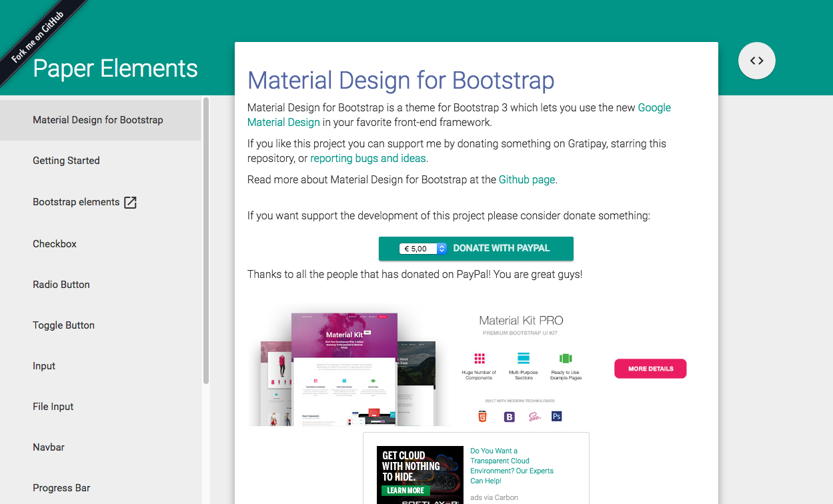The width and height of the screenshot is (833, 504).
Task: Click the blue Multi-Purpose Sections icon
Action: coord(524,358)
